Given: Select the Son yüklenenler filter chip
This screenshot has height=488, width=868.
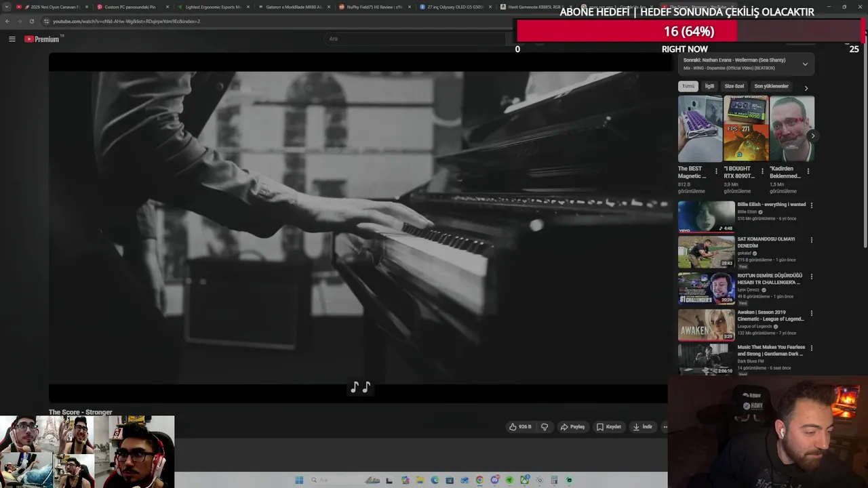Looking at the screenshot, I should click(x=771, y=86).
